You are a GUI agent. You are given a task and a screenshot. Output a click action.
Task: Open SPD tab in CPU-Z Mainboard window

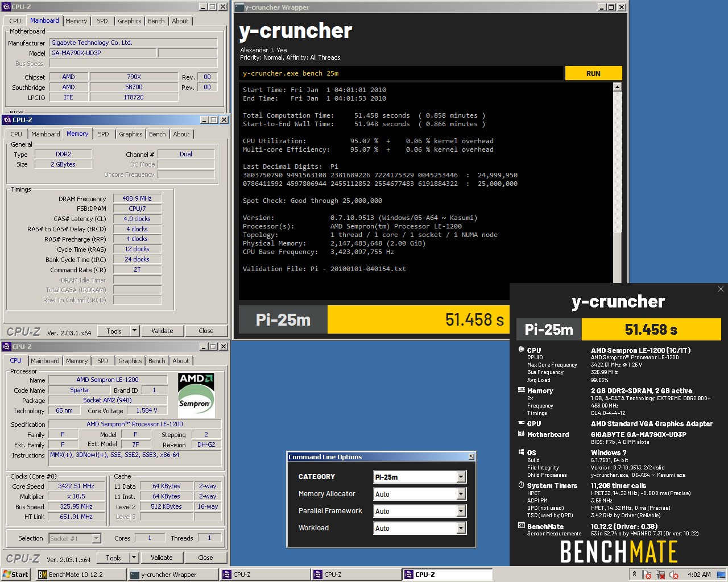pyautogui.click(x=102, y=21)
